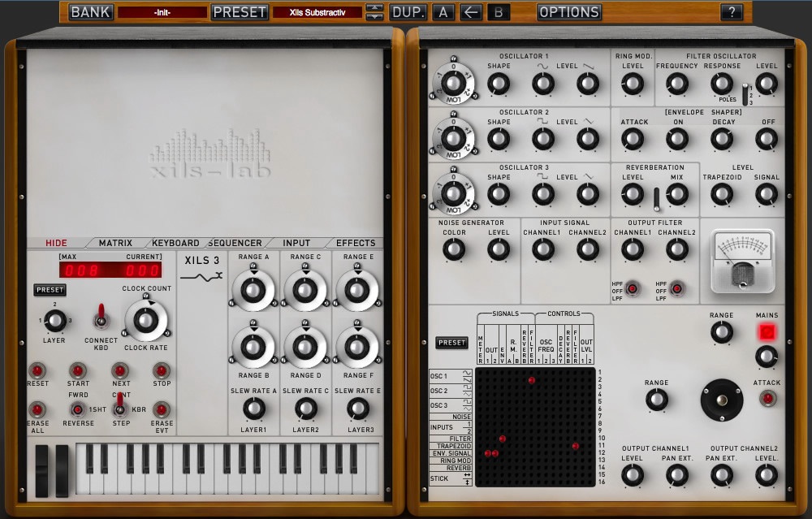The height and width of the screenshot is (519, 812).
Task: Click the OPTIONS button
Action: tap(569, 12)
